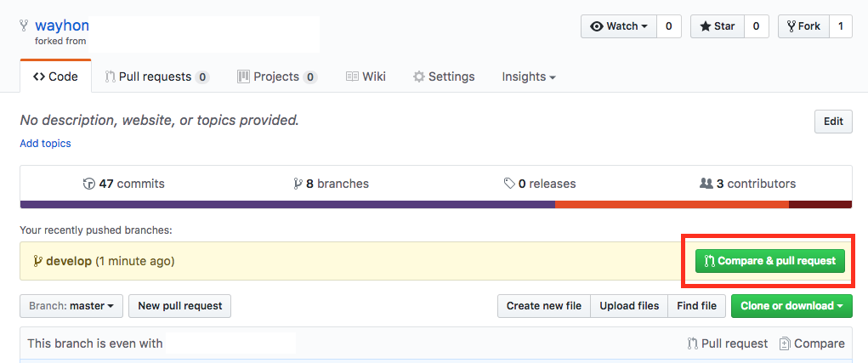The image size is (868, 363).
Task: Open the 0 releases page
Action: pyautogui.click(x=540, y=184)
